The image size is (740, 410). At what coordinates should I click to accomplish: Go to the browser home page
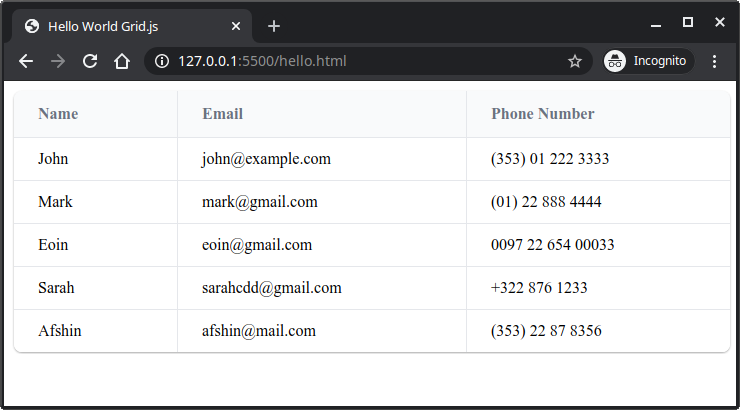[121, 61]
